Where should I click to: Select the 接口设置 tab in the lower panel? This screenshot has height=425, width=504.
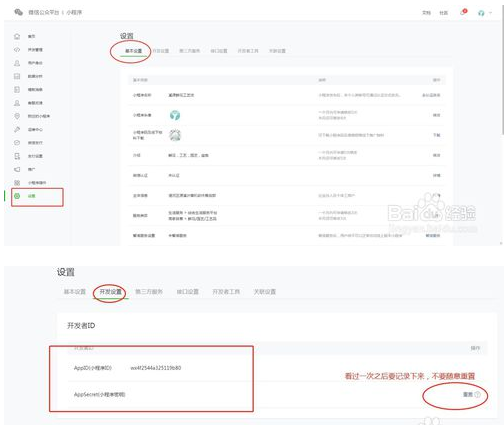click(x=188, y=292)
